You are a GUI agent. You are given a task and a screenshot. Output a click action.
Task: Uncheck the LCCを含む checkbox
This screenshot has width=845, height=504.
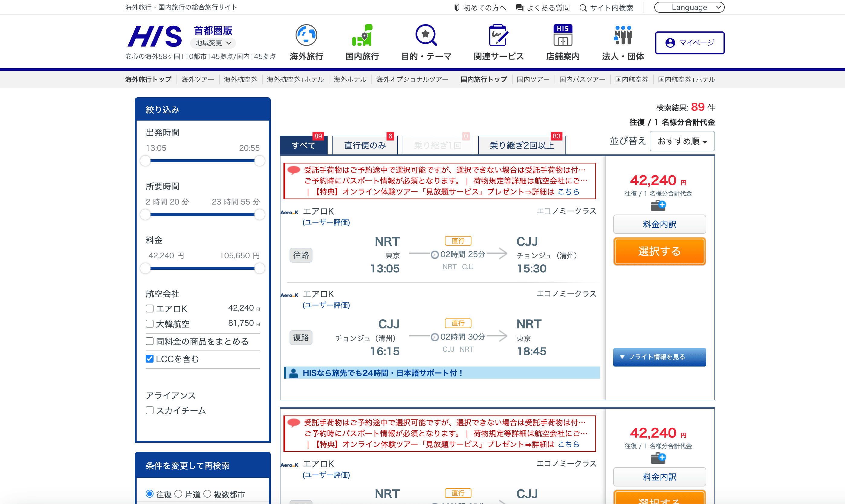(149, 359)
